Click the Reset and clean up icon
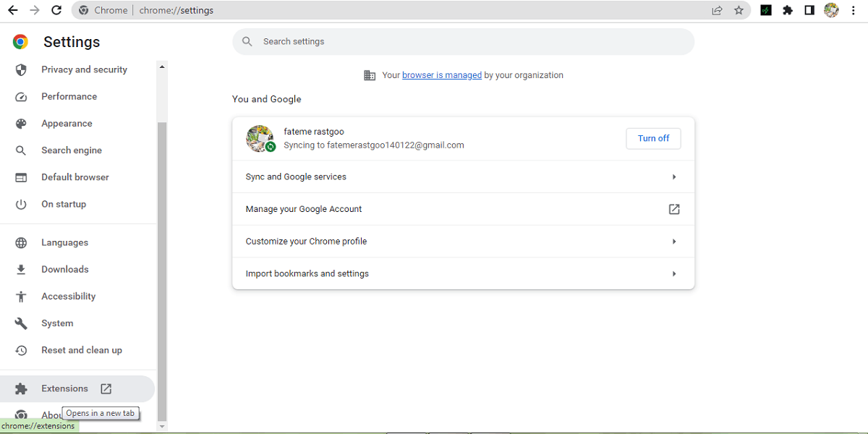The width and height of the screenshot is (868, 434). 21,350
